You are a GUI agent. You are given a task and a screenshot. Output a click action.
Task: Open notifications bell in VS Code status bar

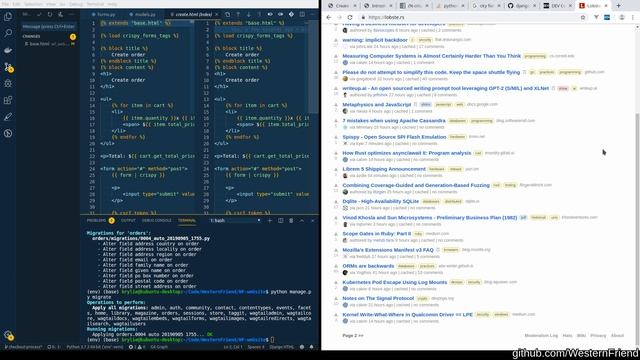[x=311, y=347]
